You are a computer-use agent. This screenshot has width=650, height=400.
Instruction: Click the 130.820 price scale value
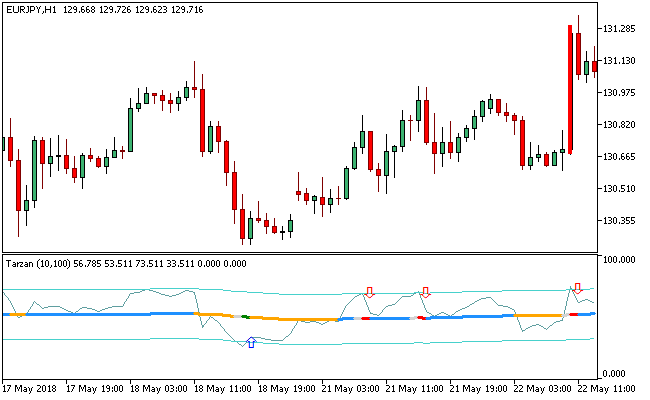tap(619, 124)
